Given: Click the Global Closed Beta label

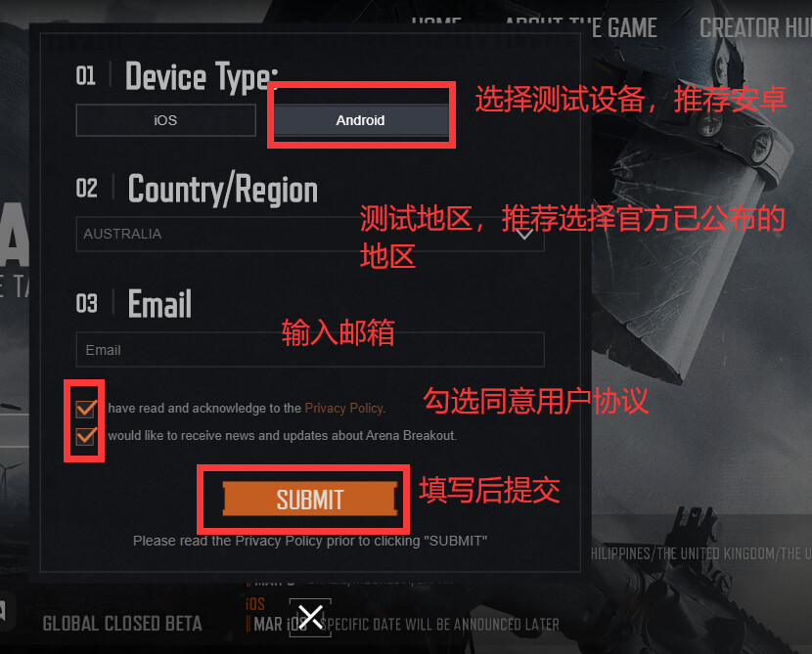Looking at the screenshot, I should tap(122, 624).
